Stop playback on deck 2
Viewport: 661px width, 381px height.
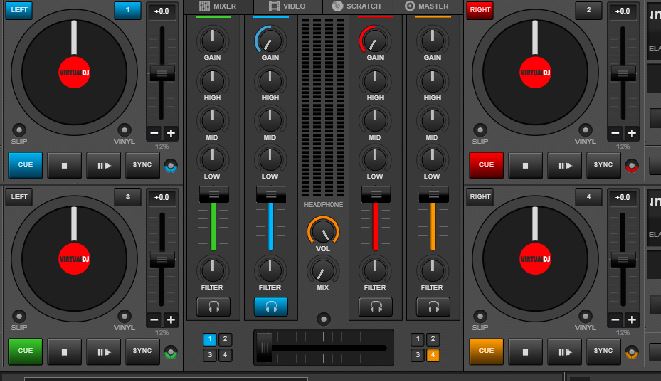point(525,165)
